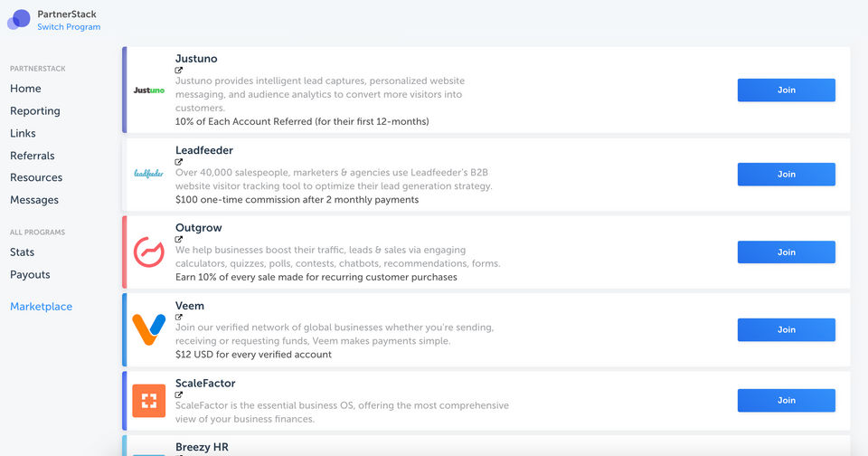
Task: Click the Breezy HR program title
Action: point(203,447)
